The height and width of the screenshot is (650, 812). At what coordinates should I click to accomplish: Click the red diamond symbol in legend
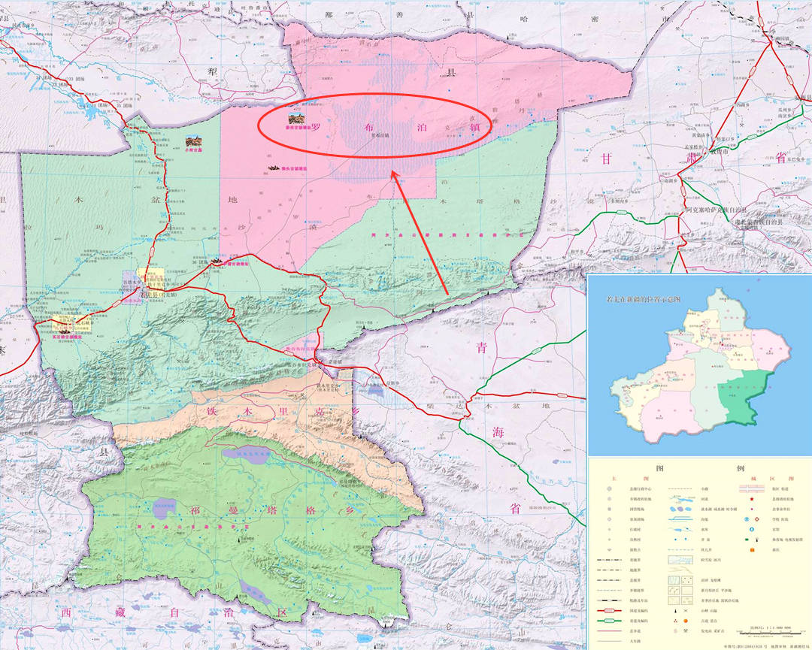pos(756,519)
